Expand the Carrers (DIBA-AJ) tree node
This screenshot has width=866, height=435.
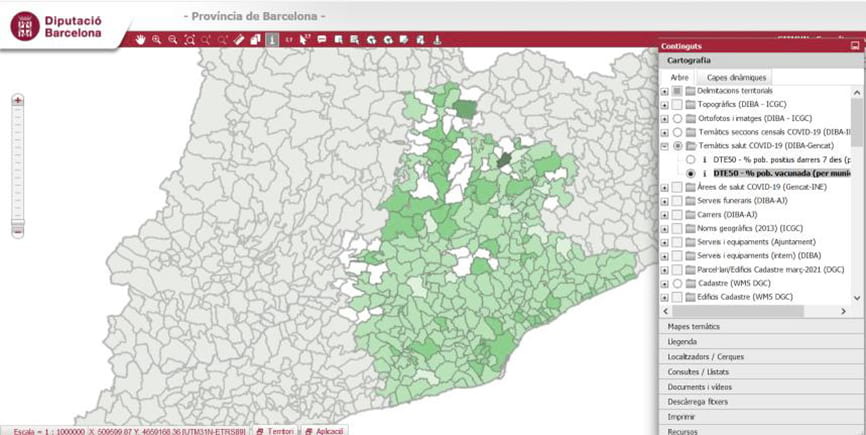pyautogui.click(x=663, y=214)
